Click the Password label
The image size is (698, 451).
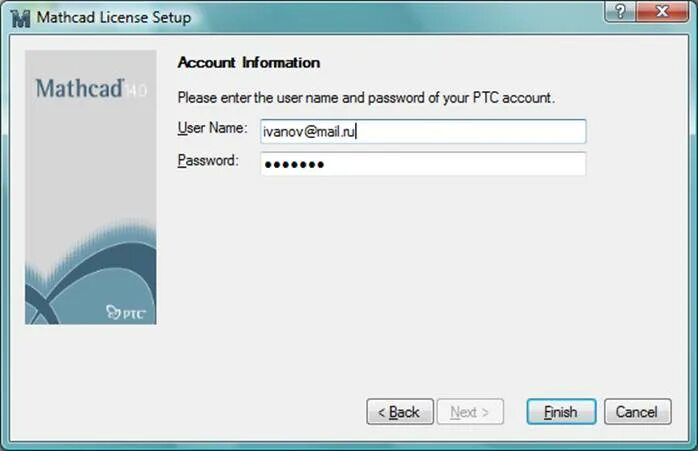click(208, 160)
